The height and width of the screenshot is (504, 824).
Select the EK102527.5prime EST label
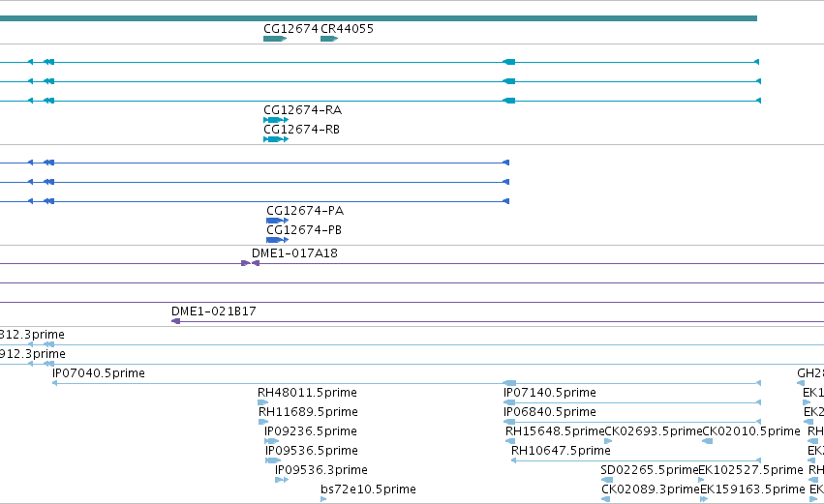(751, 470)
